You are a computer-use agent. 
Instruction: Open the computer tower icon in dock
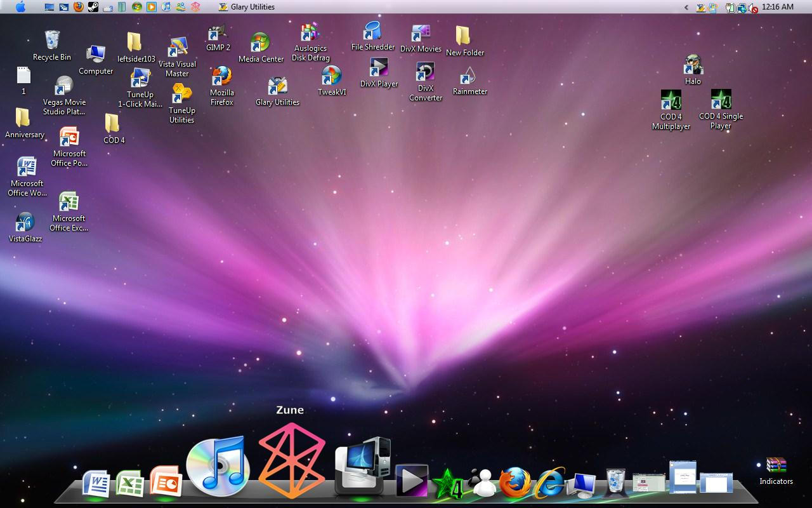click(x=362, y=465)
